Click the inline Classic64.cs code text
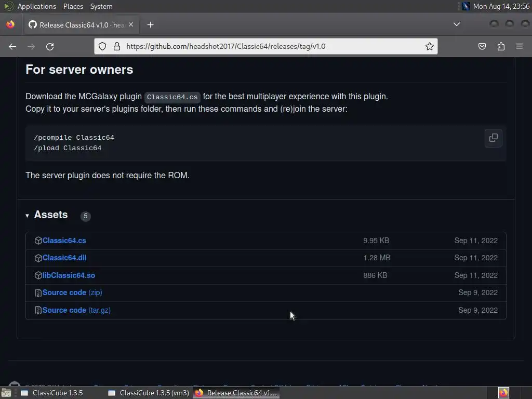 (172, 97)
